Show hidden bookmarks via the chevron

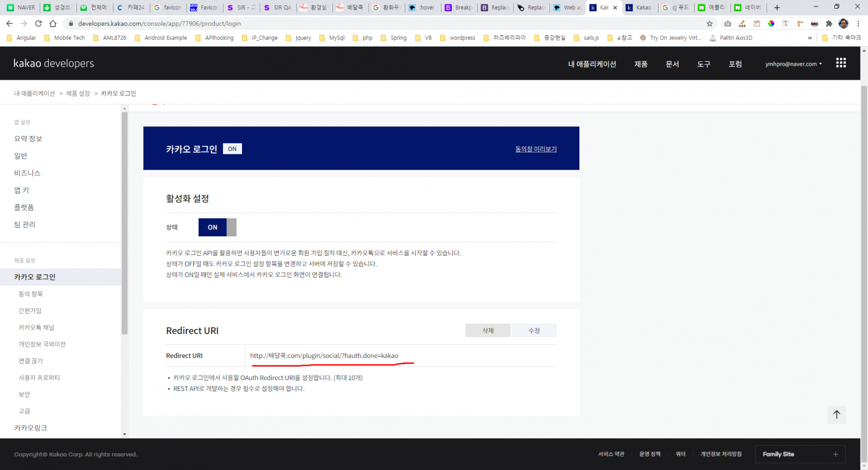coord(810,38)
